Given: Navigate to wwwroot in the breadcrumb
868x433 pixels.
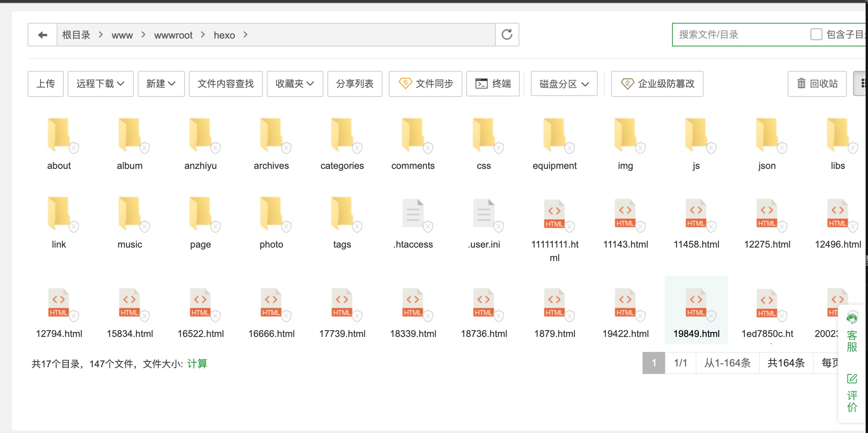Looking at the screenshot, I should coord(174,35).
